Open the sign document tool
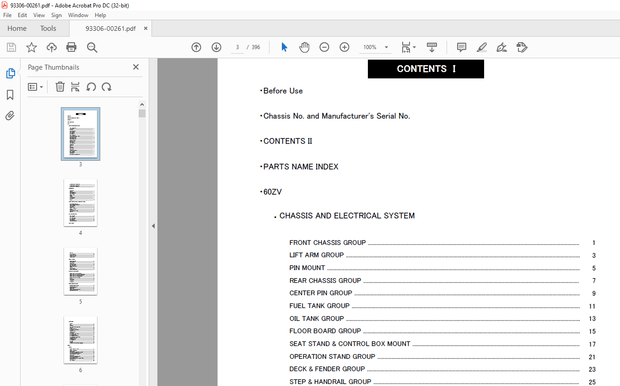 coord(502,47)
